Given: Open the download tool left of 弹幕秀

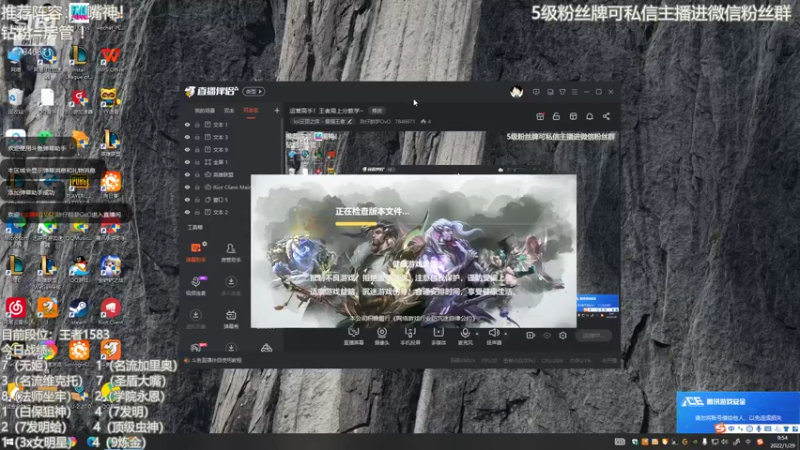Looking at the screenshot, I should coord(196,319).
